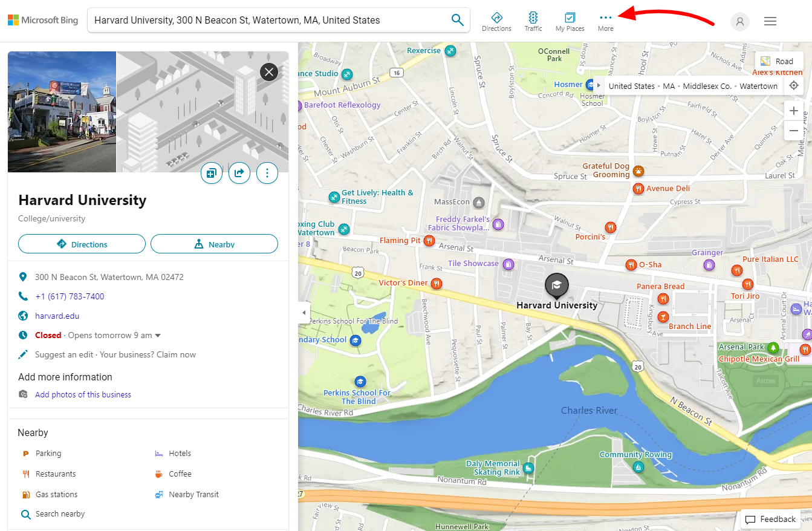
Task: Click the Hosmer School icon
Action: (x=590, y=85)
